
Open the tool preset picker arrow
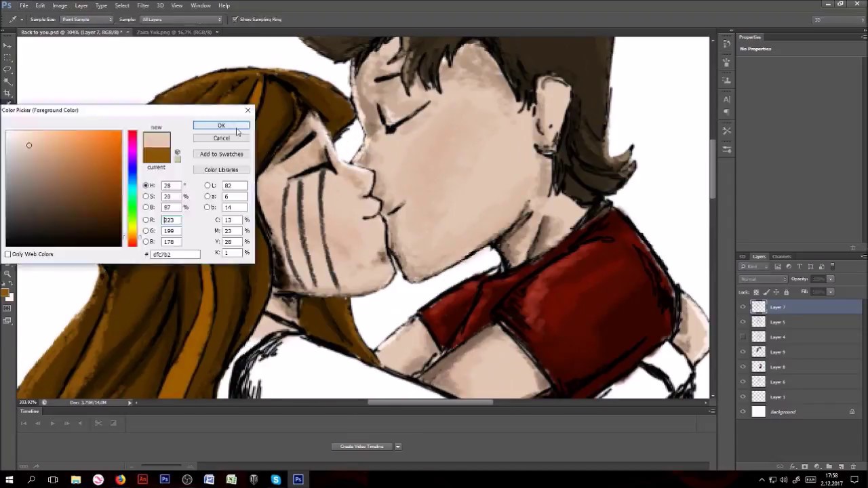click(x=22, y=19)
